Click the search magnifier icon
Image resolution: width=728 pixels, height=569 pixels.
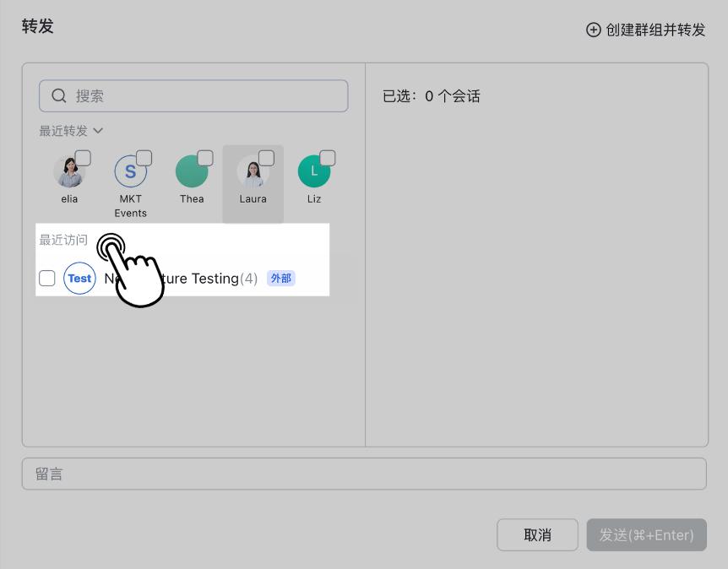pos(58,96)
